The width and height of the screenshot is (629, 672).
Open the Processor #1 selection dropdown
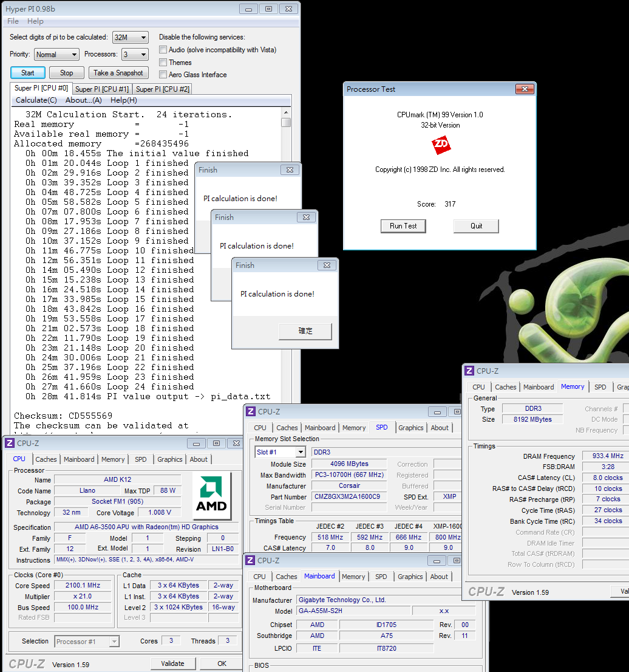(x=87, y=642)
